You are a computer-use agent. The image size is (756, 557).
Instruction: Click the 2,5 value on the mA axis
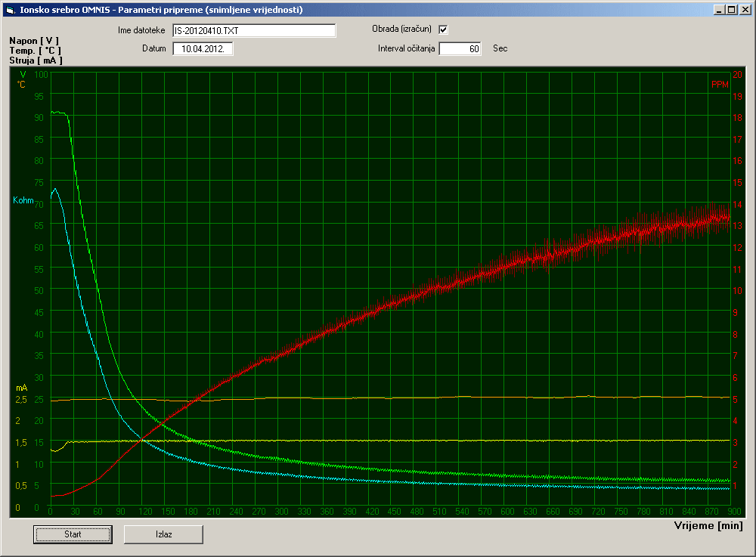point(20,400)
